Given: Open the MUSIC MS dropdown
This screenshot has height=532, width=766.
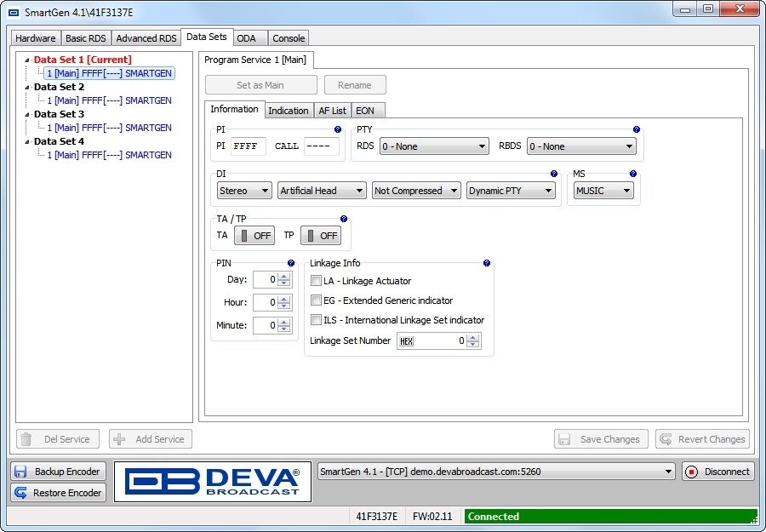Looking at the screenshot, I should (x=603, y=191).
